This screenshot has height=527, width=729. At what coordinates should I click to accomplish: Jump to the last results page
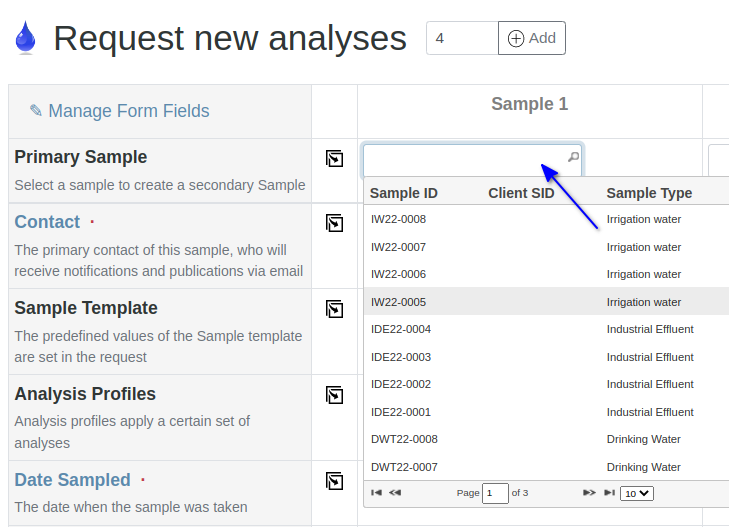point(608,493)
